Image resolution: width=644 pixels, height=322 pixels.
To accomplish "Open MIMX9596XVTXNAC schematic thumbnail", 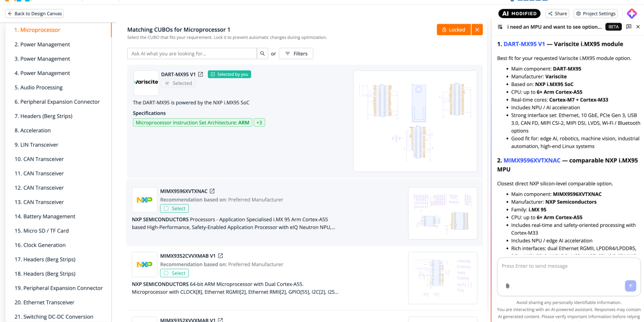I will tap(443, 213).
